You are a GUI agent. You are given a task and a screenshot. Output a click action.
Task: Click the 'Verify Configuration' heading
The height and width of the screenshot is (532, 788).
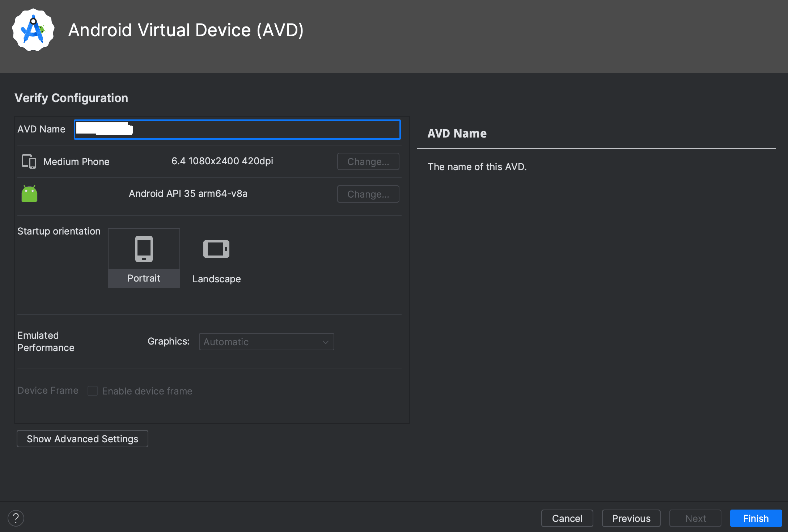tap(71, 98)
